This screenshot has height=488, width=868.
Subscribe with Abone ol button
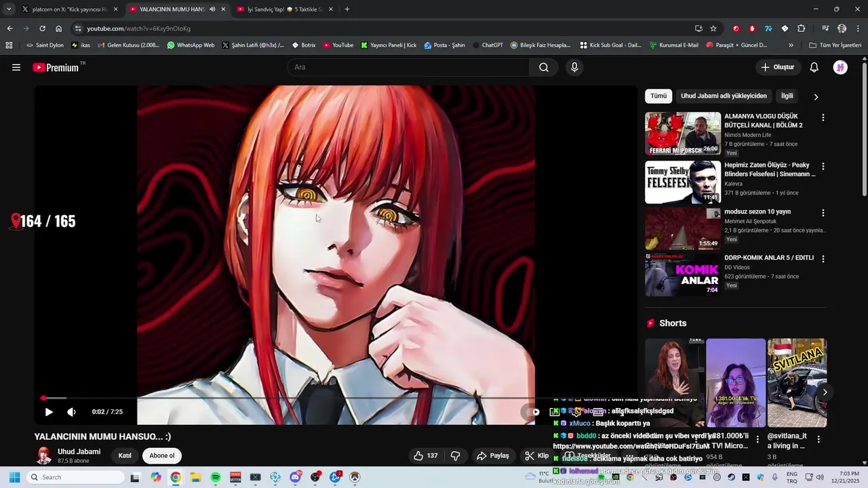pyautogui.click(x=162, y=455)
